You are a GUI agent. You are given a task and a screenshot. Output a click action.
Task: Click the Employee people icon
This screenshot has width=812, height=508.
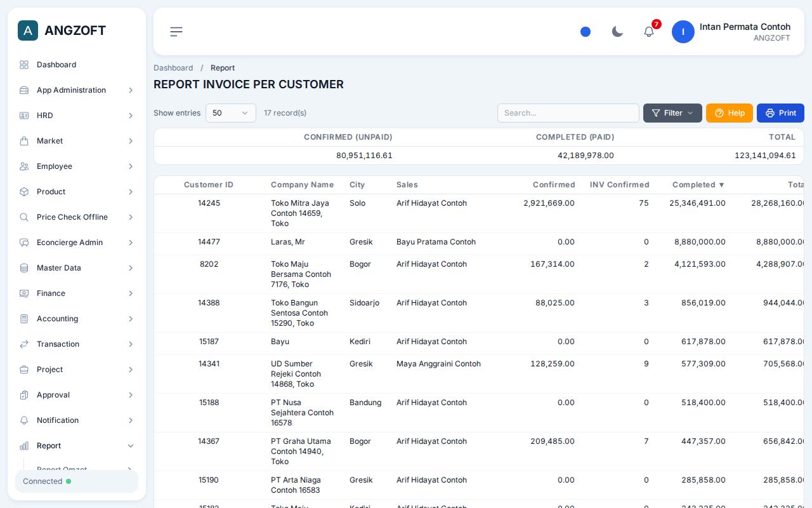click(24, 166)
